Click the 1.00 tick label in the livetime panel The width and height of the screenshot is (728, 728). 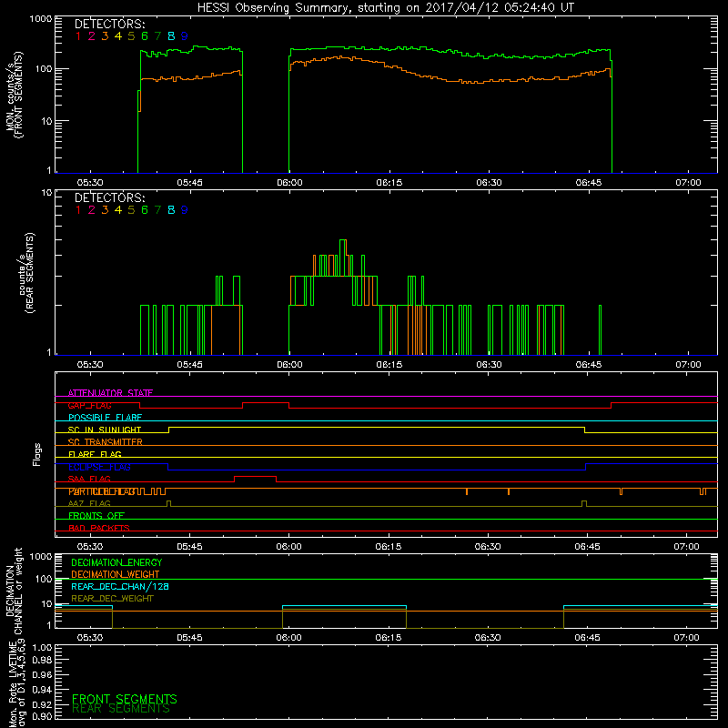(43, 647)
